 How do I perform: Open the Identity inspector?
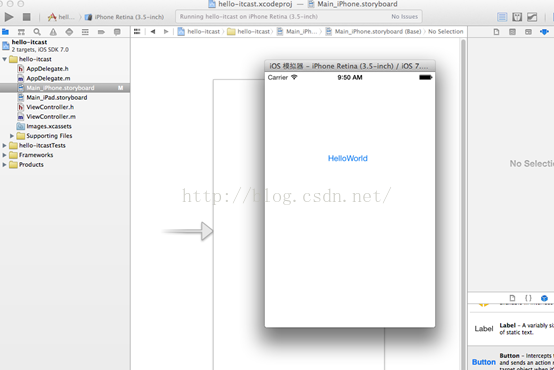tap(528, 32)
